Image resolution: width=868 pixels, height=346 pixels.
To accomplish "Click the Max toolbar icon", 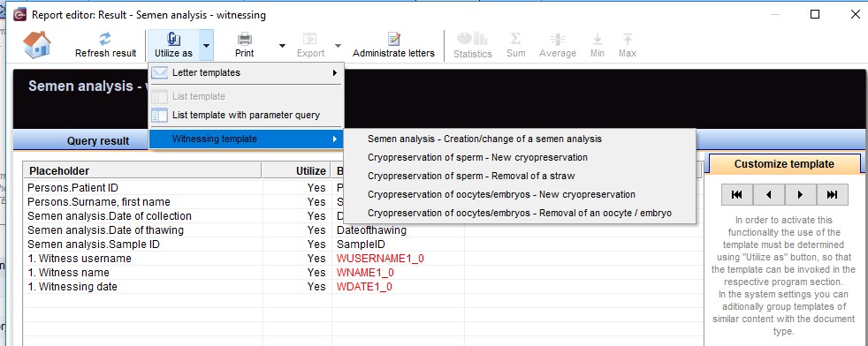I will [x=628, y=45].
